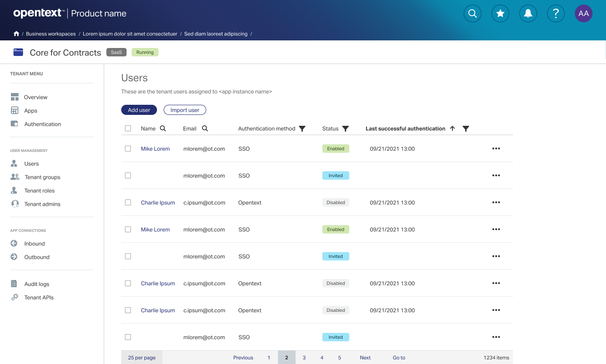Open Audit logs in sidebar menu
The image size is (606, 364).
tap(37, 284)
